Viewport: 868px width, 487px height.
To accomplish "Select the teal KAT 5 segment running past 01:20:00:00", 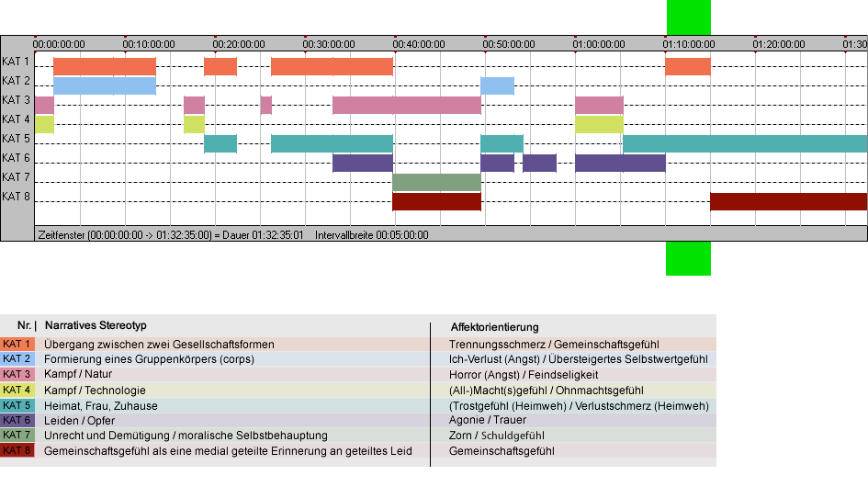I will pyautogui.click(x=745, y=143).
